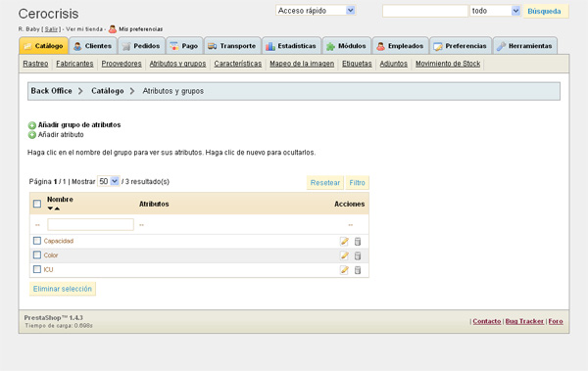588x371 pixels.
Task: Click the Salir logout link
Action: [x=51, y=29]
